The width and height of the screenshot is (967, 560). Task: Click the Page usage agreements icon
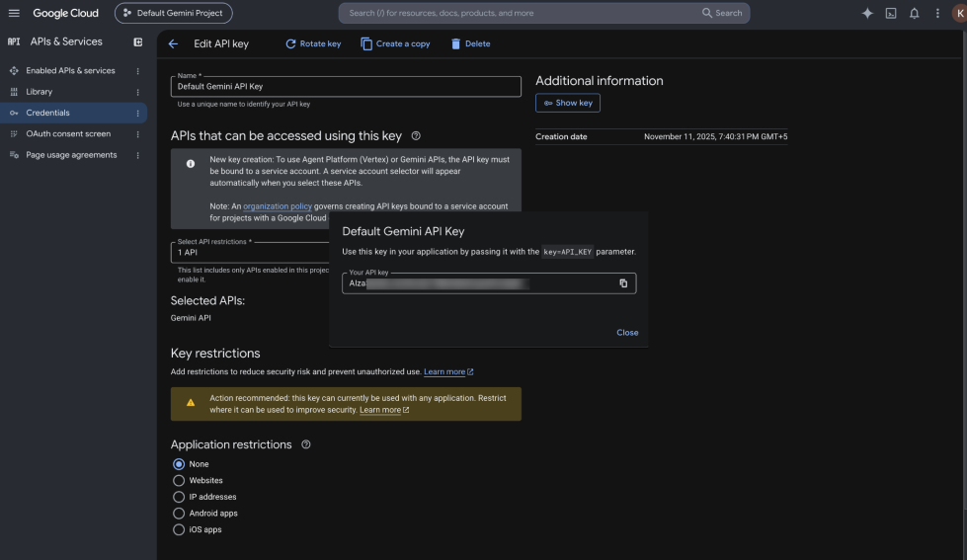click(x=14, y=155)
